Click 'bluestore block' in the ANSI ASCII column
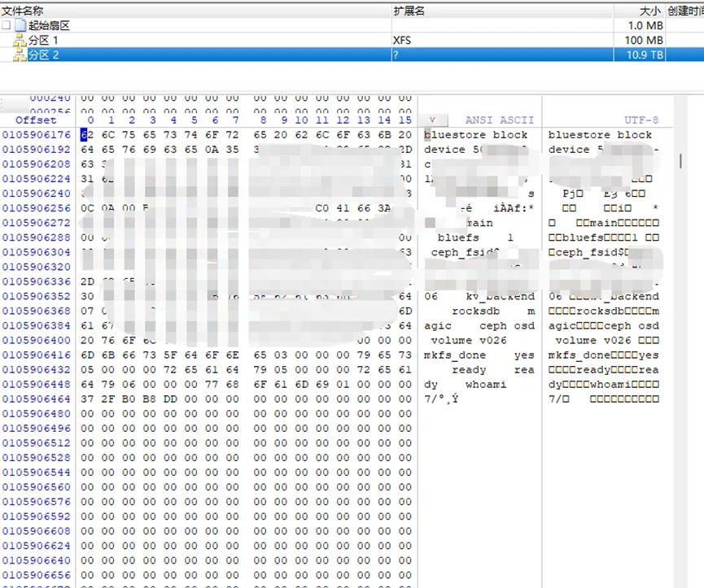This screenshot has width=704, height=588. (475, 134)
